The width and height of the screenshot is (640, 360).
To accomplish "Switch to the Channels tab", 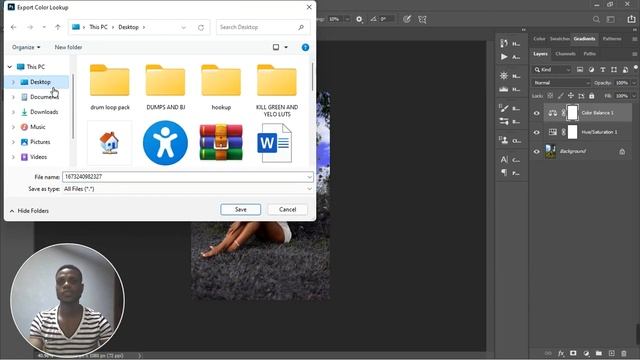I will point(565,54).
